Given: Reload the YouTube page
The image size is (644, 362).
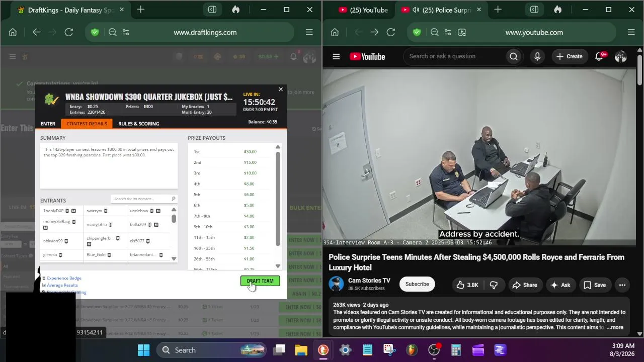Looking at the screenshot, I should tap(391, 32).
